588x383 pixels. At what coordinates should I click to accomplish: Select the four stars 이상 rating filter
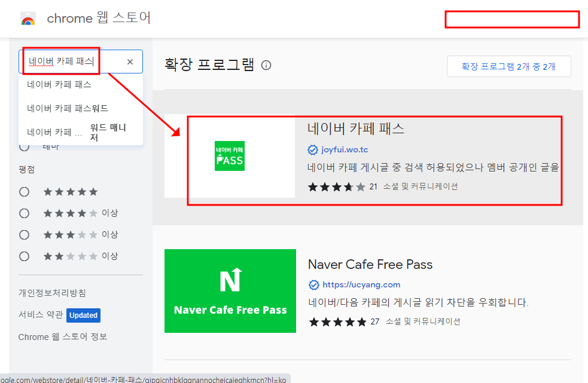pos(25,213)
